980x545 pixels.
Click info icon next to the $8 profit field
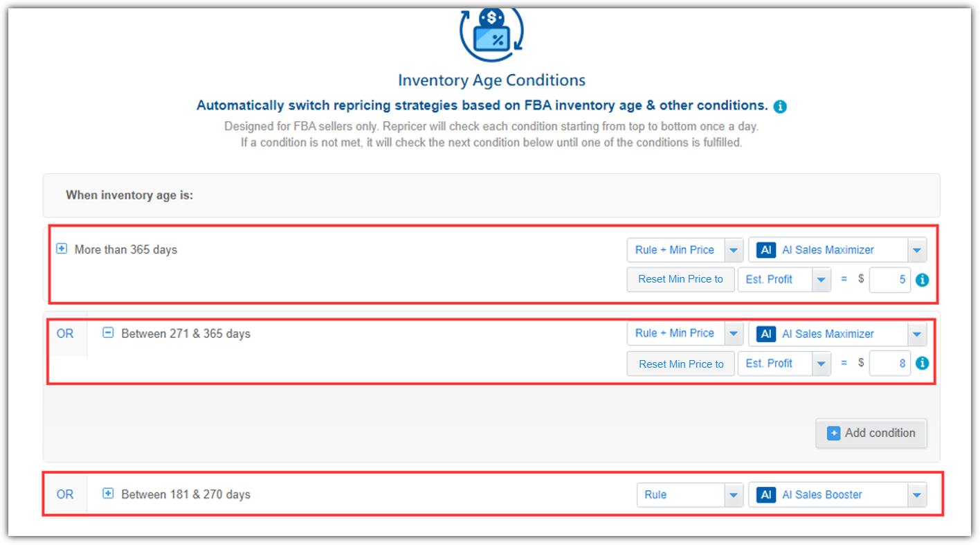click(922, 363)
